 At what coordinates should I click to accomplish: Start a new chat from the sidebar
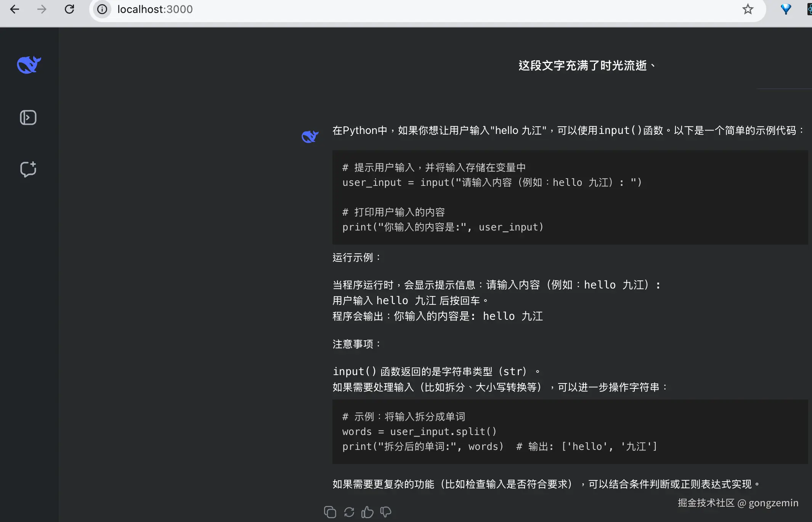(28, 169)
